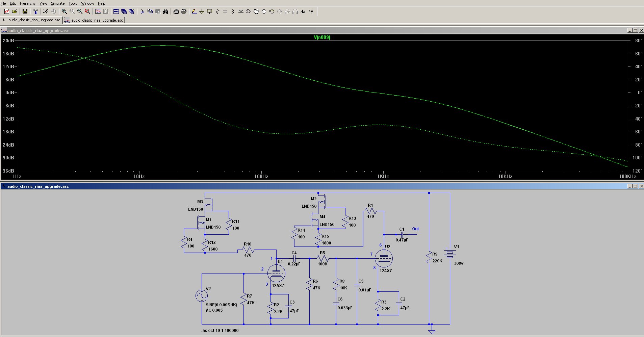Screen dimensions: 644x337
Task: Zoom to fit with crossed magnifier icon
Action: pyautogui.click(x=87, y=11)
